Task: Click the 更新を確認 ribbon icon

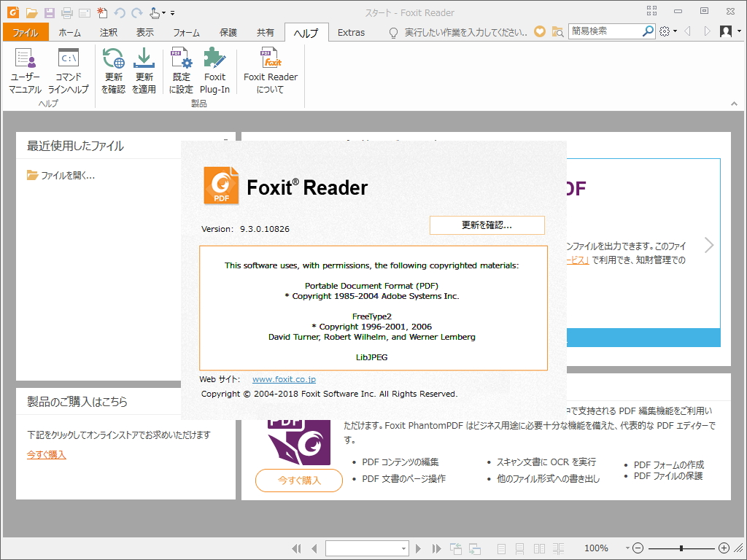Action: (113, 69)
